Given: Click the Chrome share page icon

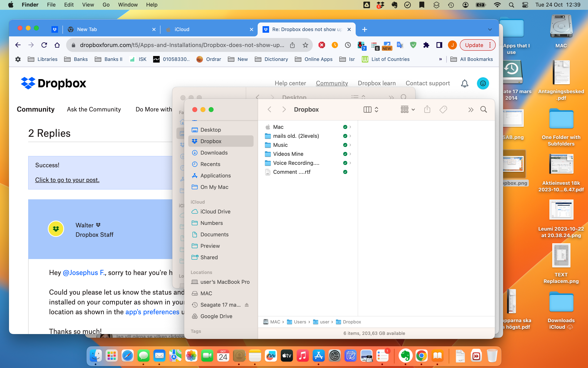Looking at the screenshot, I should pyautogui.click(x=292, y=45).
